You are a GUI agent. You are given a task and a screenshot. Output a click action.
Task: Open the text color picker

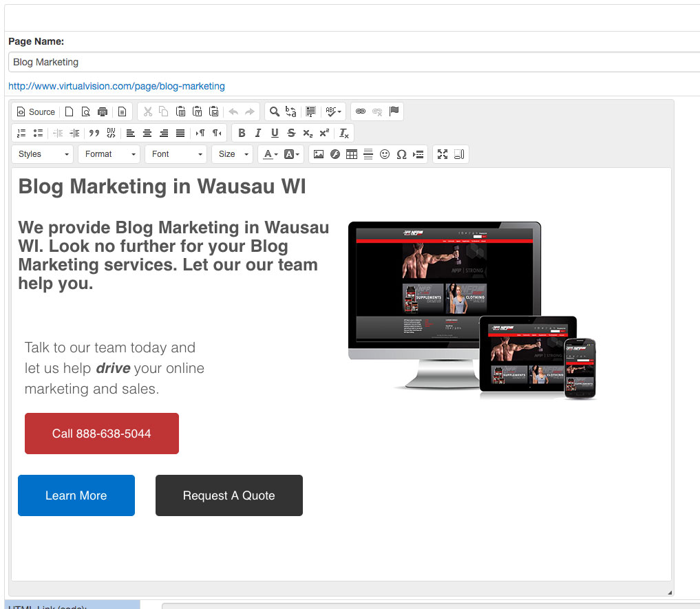pos(271,154)
